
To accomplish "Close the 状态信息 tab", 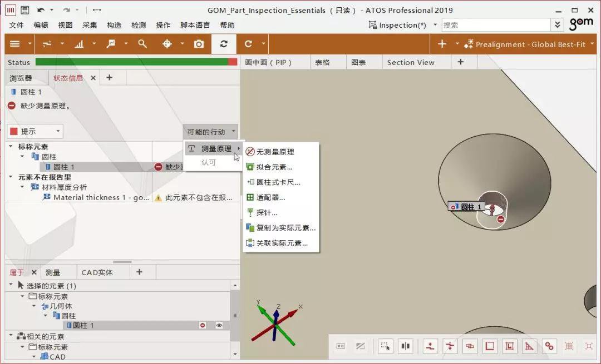I will [x=93, y=78].
